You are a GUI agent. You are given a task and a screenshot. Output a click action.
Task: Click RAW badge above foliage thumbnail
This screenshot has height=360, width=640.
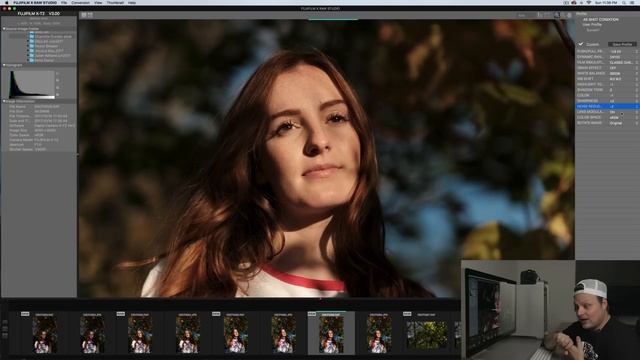tap(407, 314)
